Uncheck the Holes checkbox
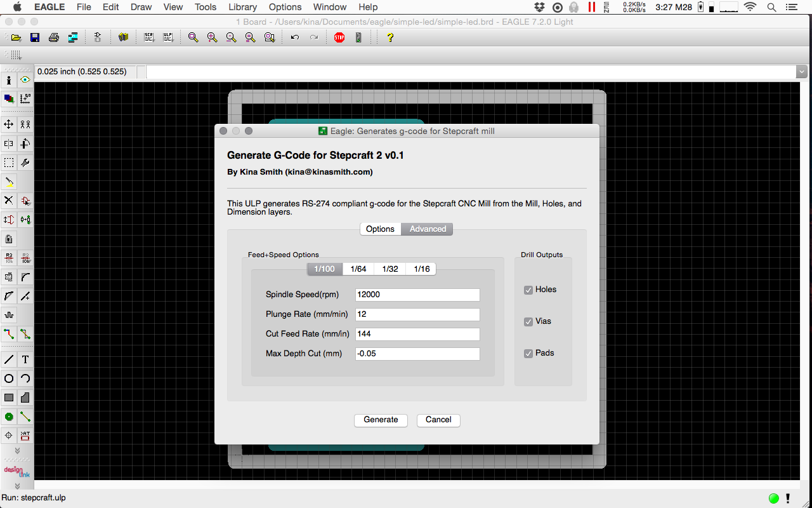The image size is (812, 508). [x=528, y=290]
